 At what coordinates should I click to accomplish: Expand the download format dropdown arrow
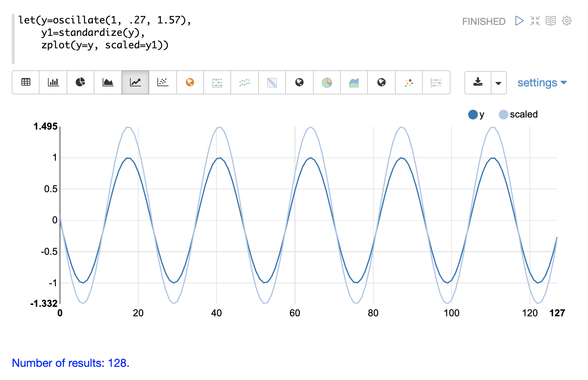pyautogui.click(x=498, y=83)
